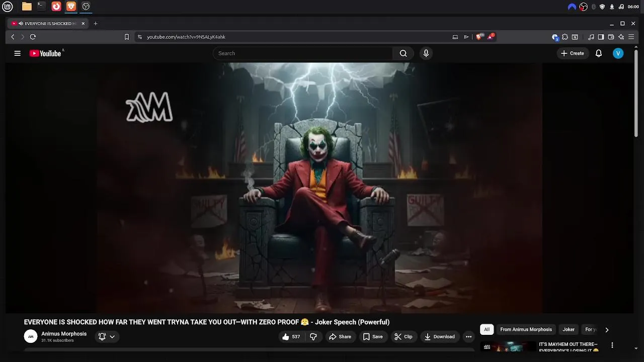Screen dimensions: 644x362
Task: Select the All filter chip
Action: (487, 330)
